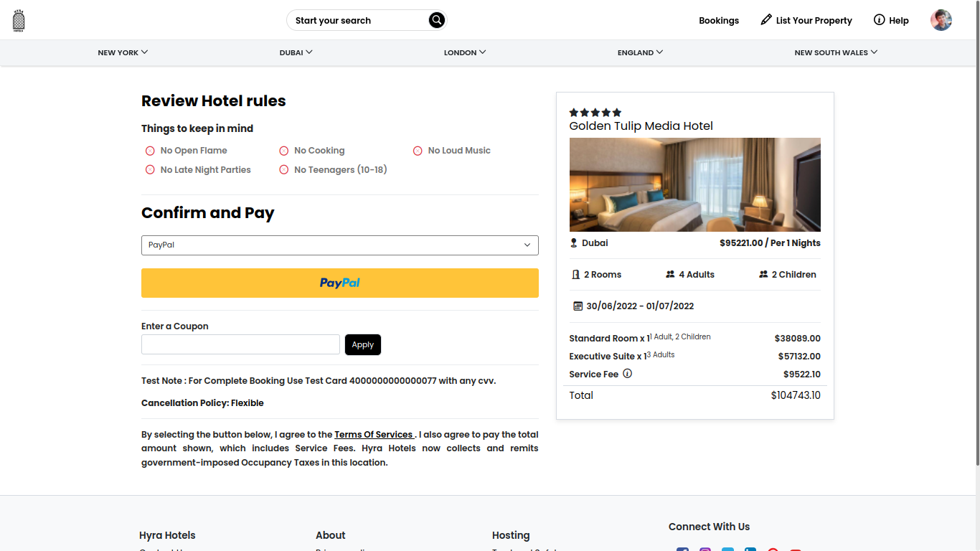Click the search magnifier icon

436,20
